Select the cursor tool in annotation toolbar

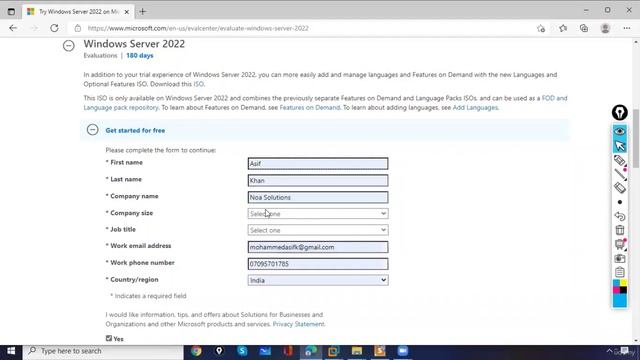[620, 146]
